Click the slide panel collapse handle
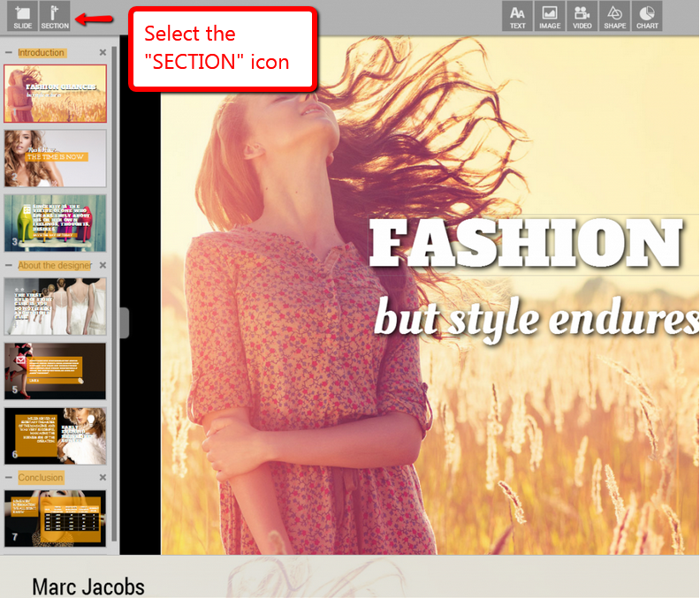700x598 pixels. click(x=125, y=322)
